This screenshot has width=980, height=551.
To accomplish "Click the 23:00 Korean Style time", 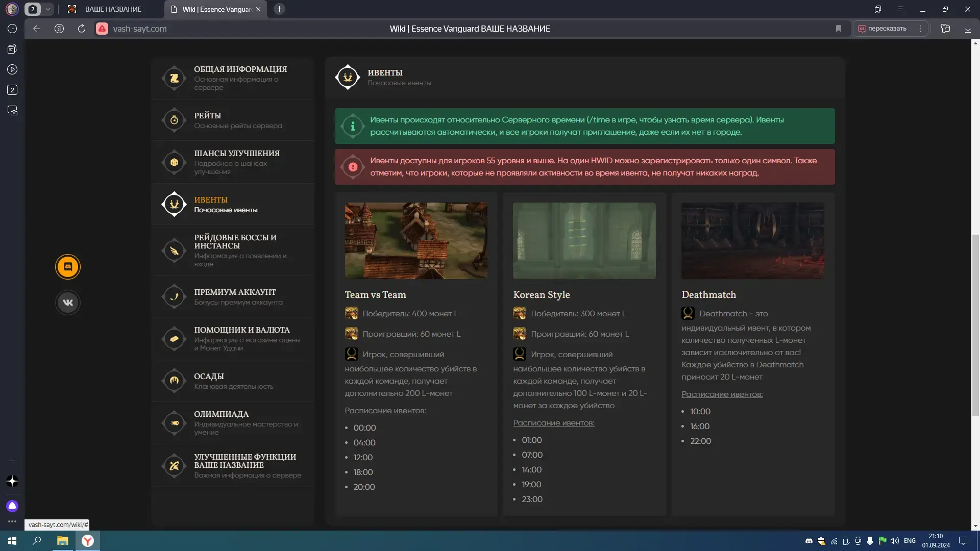I will [532, 499].
